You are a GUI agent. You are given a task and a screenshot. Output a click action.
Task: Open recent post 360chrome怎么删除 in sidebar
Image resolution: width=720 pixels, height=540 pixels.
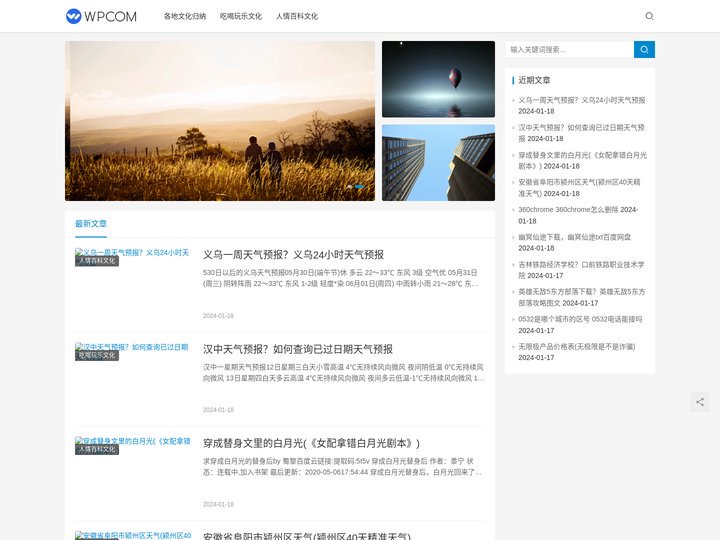tap(568, 209)
